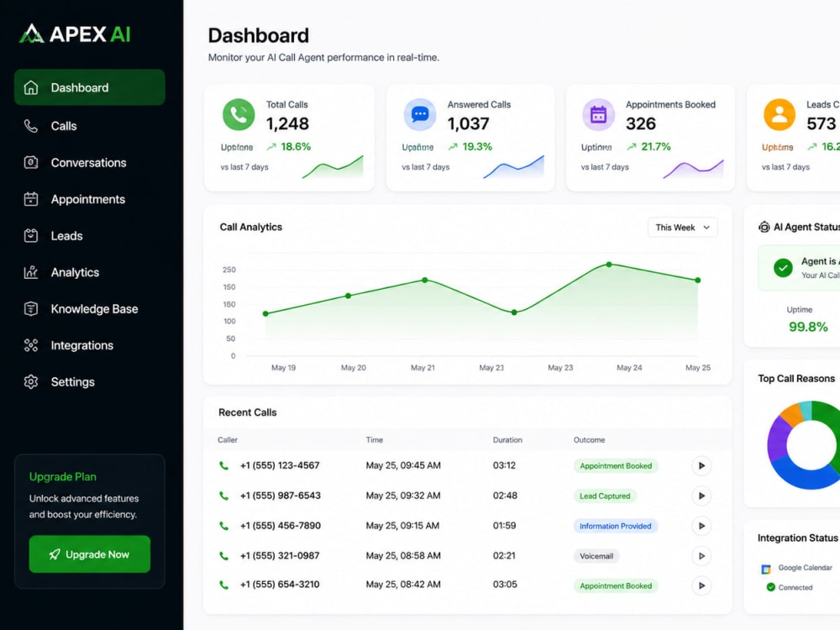Click the purple Appointments Booked calendar icon
Viewport: 840px width, 630px height.
tap(598, 114)
